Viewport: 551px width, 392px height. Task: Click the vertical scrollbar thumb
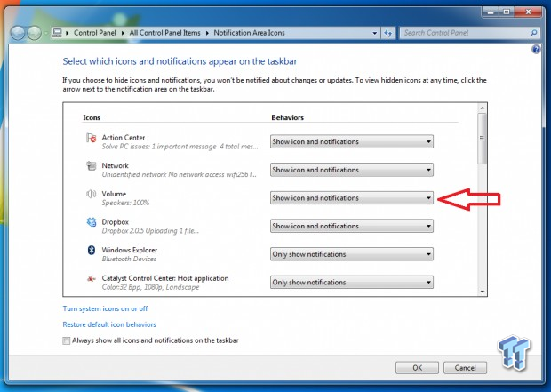click(x=482, y=138)
